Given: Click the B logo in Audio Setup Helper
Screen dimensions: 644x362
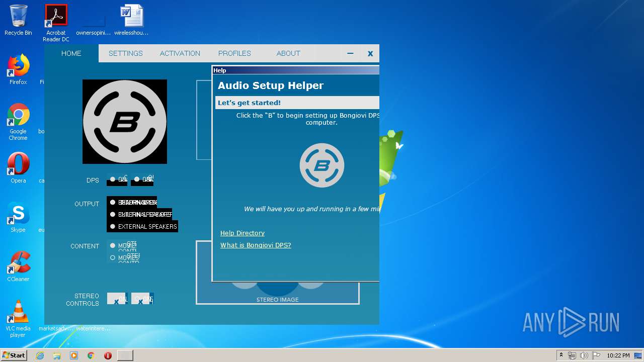Looking at the screenshot, I should pyautogui.click(x=322, y=165).
